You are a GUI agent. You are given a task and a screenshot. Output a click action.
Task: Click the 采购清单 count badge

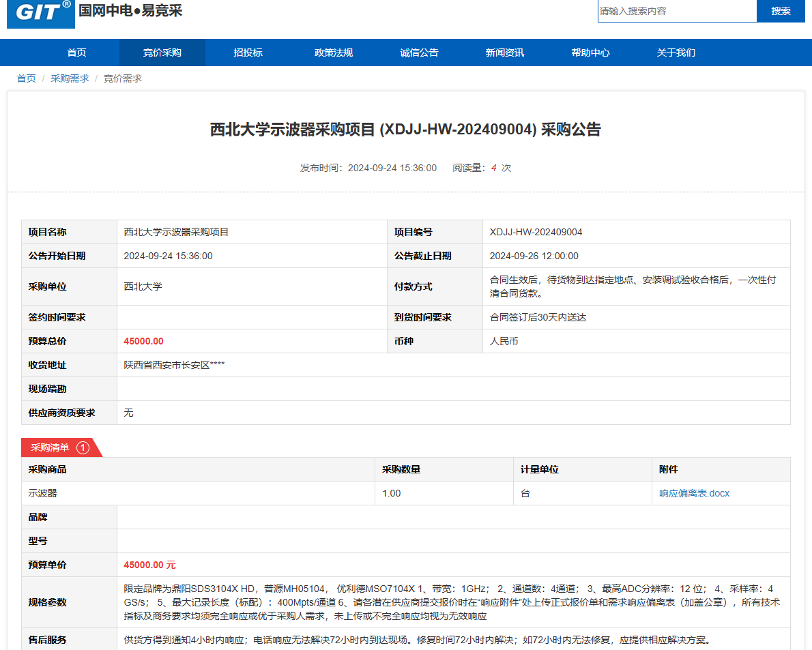pyautogui.click(x=83, y=447)
